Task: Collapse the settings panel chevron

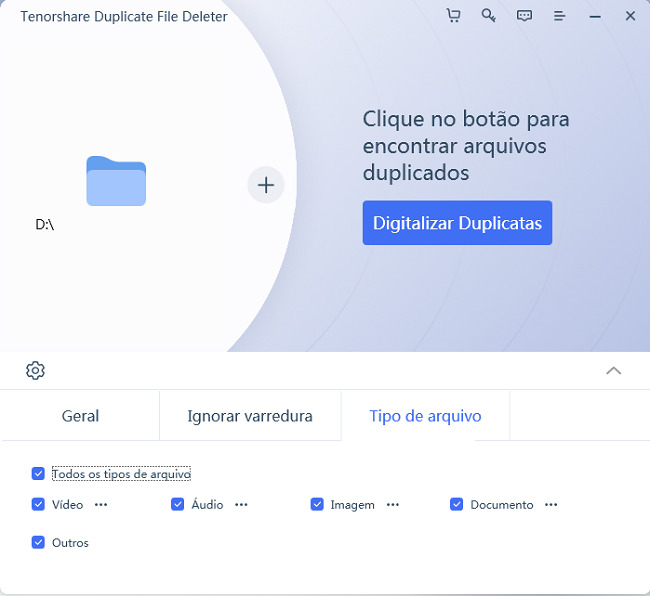Action: [614, 370]
